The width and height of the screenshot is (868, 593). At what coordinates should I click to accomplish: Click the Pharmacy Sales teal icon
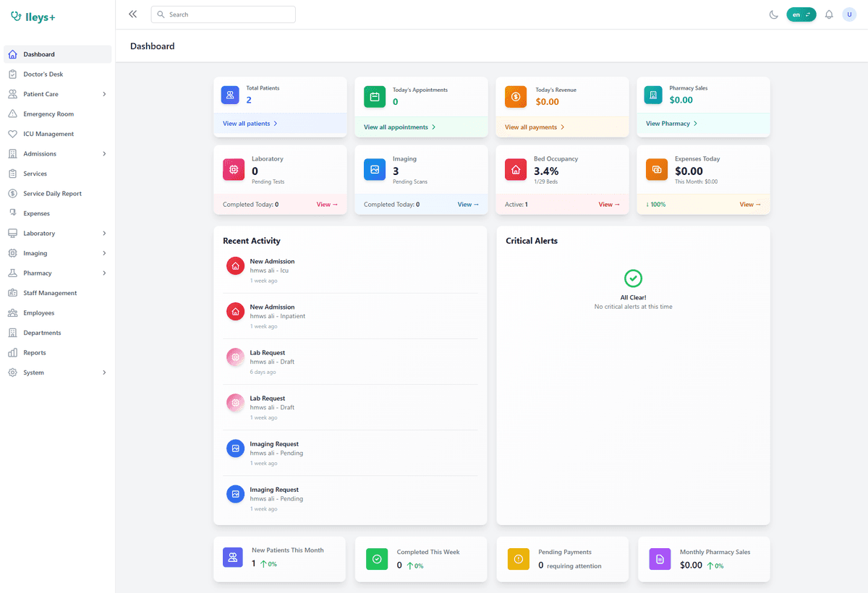coord(653,95)
